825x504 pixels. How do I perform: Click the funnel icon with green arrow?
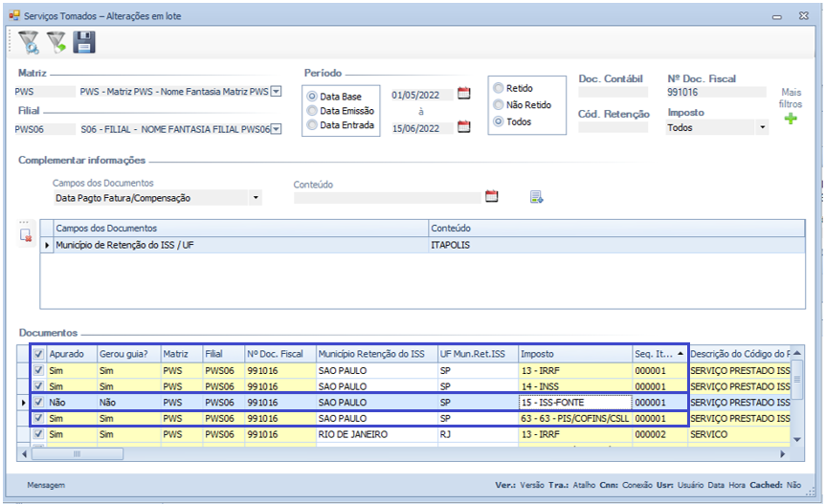tap(56, 41)
